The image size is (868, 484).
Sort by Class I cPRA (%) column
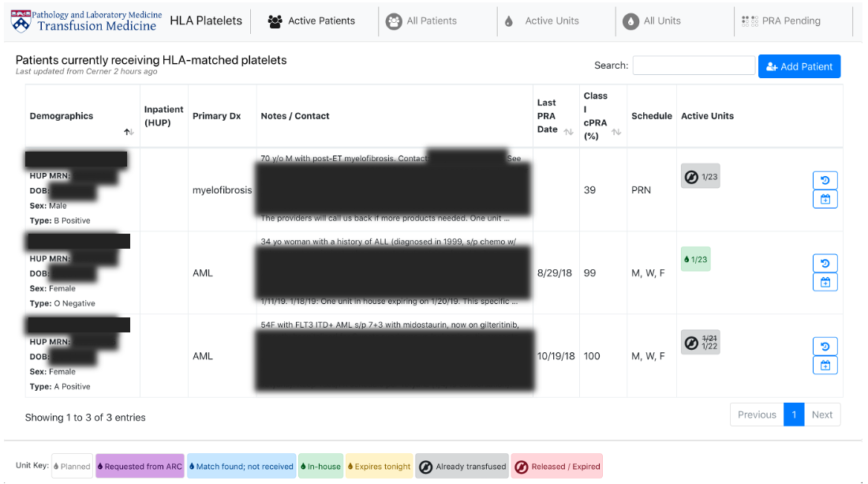pos(616,132)
